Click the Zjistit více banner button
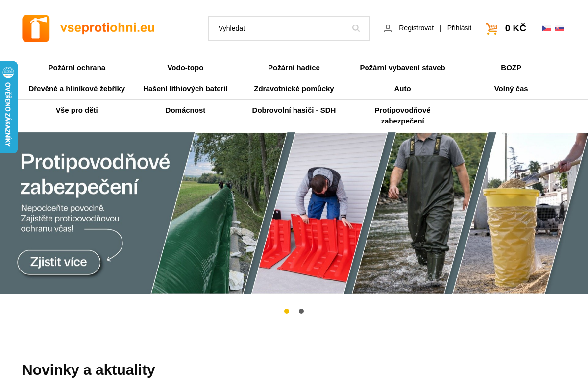588x392 pixels. pyautogui.click(x=59, y=262)
